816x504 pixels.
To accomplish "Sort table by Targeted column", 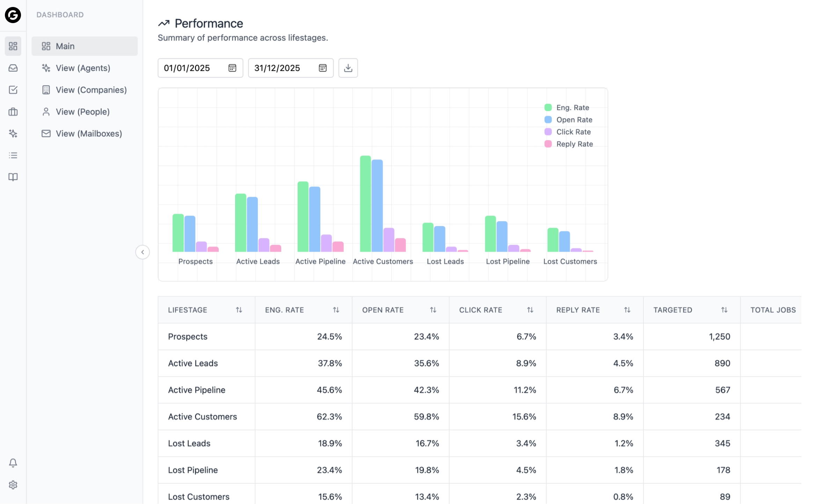I will [x=724, y=310].
